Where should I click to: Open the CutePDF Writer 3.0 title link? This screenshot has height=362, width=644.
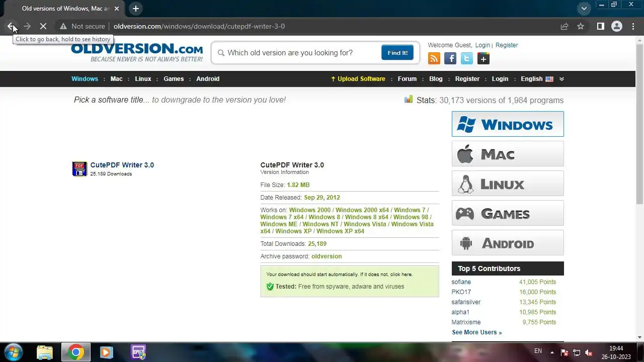(122, 165)
